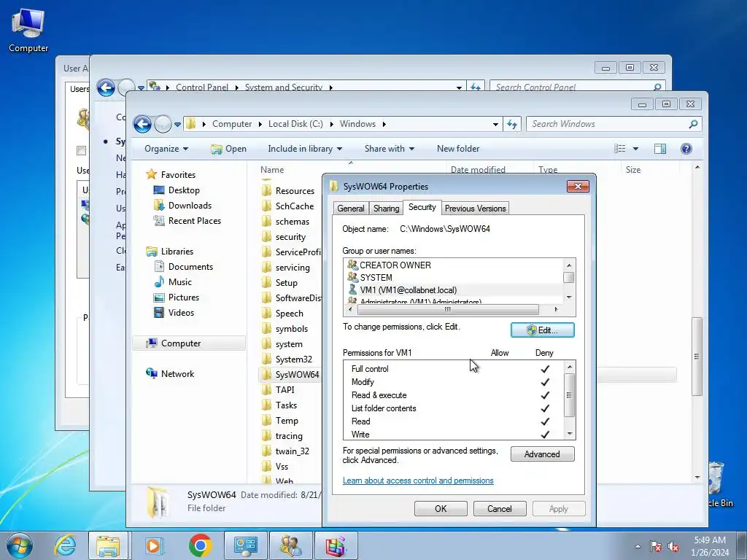Image resolution: width=747 pixels, height=560 pixels.
Task: Click the muted volume tray icon
Action: coord(673,547)
